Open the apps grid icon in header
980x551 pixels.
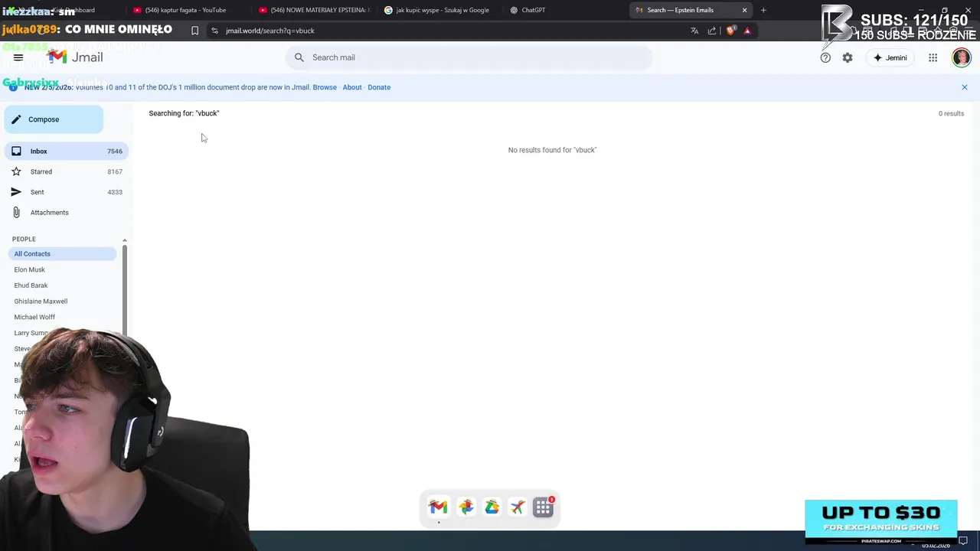coord(933,57)
